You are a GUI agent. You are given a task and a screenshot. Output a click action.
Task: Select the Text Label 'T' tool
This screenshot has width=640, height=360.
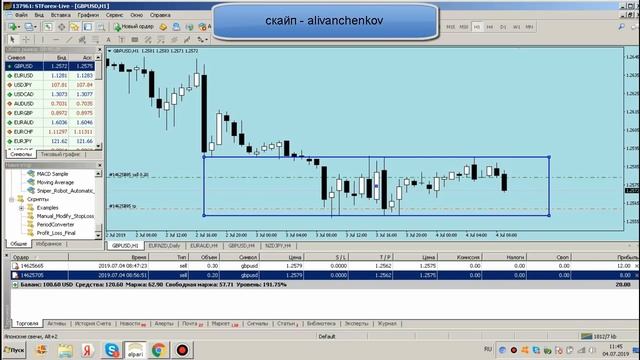(121, 40)
